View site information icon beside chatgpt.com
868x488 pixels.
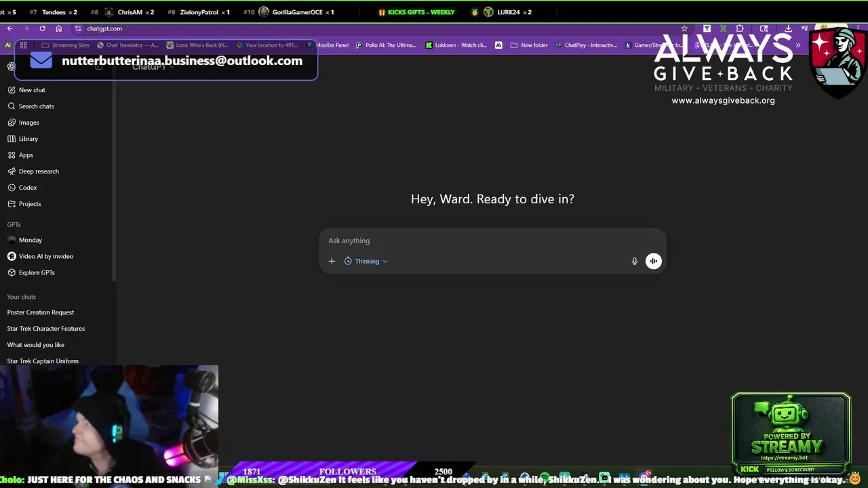(x=78, y=28)
